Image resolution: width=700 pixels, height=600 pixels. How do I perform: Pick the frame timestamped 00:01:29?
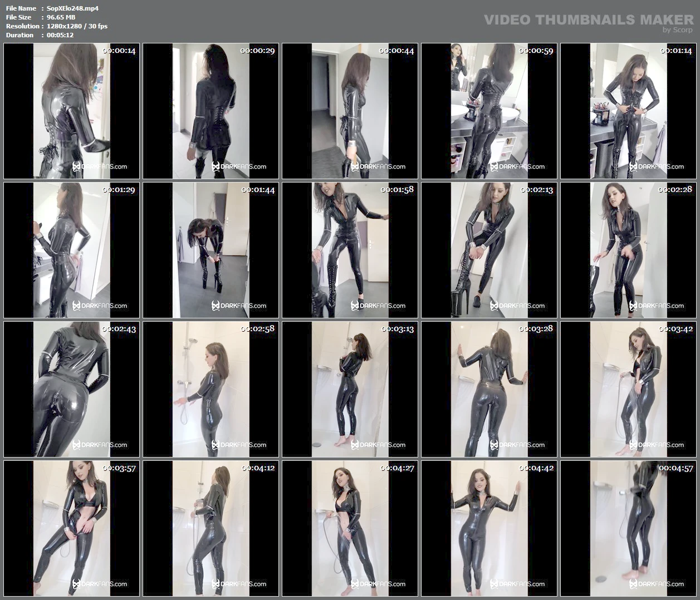tap(71, 250)
